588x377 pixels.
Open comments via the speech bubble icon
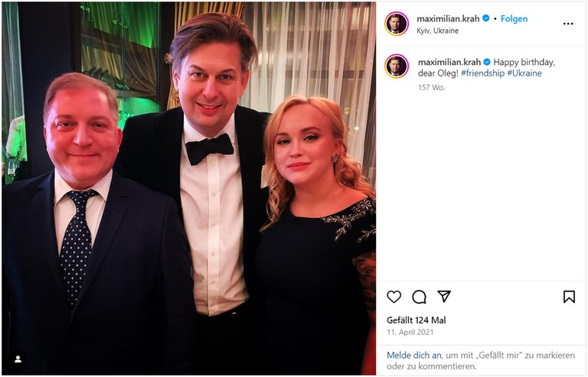coord(419,297)
